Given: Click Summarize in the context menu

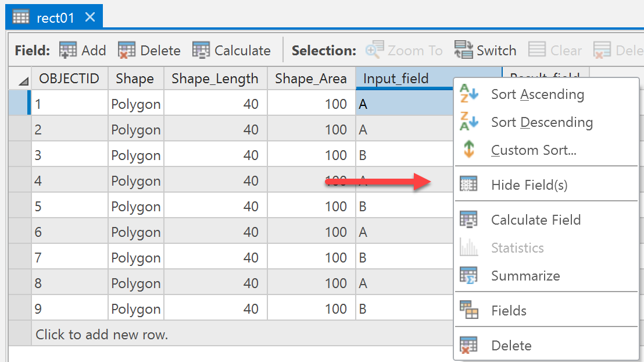Looking at the screenshot, I should point(525,276).
